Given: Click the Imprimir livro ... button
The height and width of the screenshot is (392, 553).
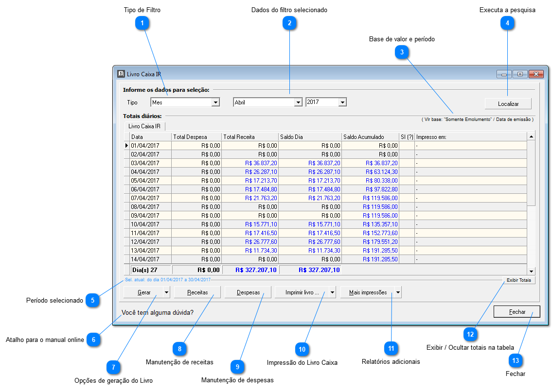Looking at the screenshot, I should click(x=302, y=292).
